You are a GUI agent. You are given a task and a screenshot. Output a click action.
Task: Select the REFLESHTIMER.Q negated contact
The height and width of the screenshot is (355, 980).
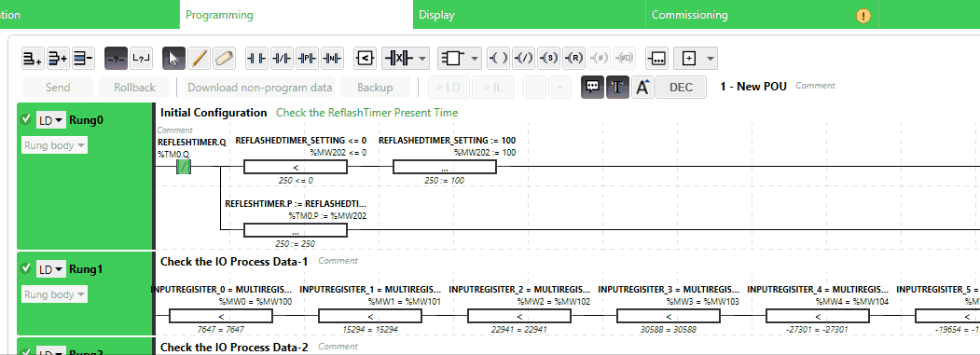point(184,167)
